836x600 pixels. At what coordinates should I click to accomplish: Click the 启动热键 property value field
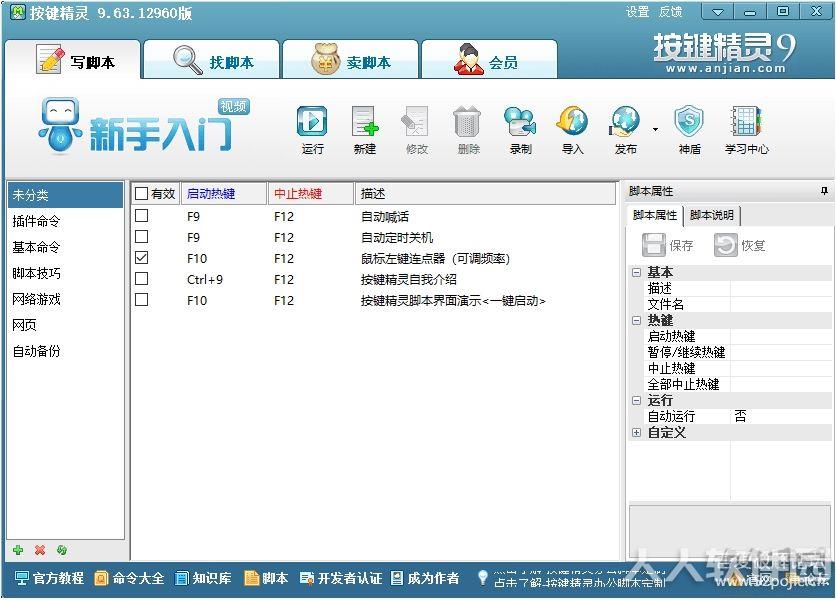pyautogui.click(x=781, y=337)
